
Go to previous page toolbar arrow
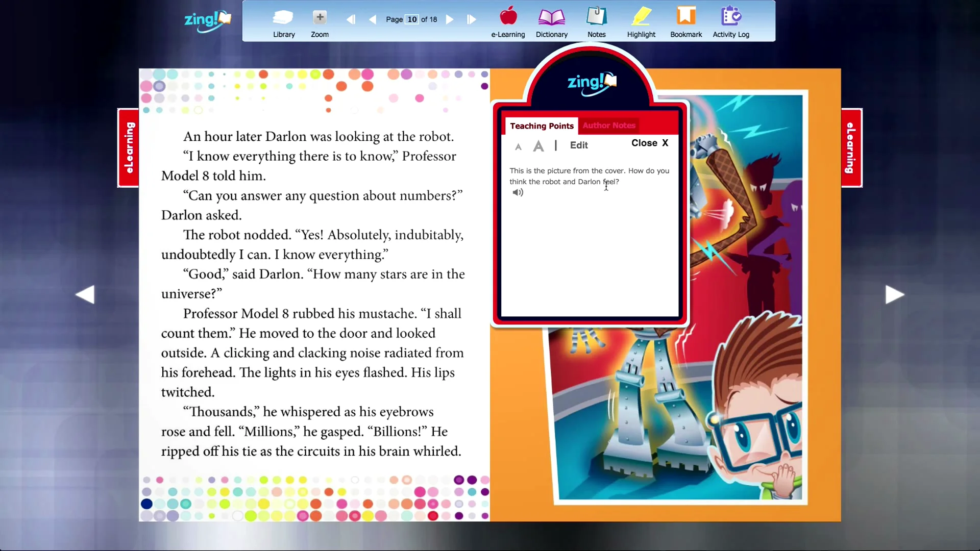point(373,19)
